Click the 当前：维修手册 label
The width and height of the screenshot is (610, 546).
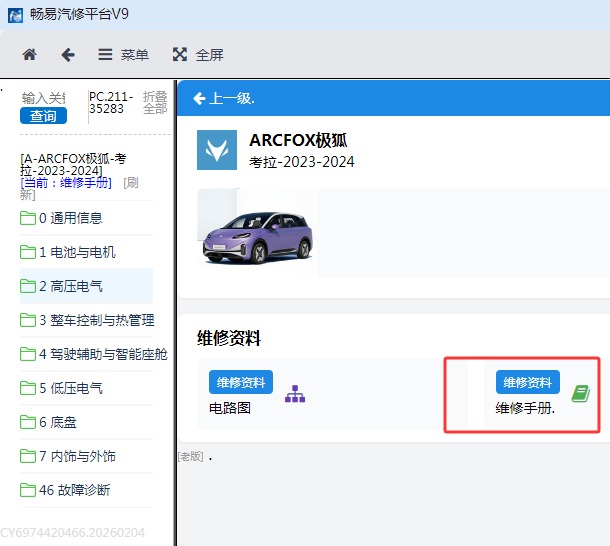pyautogui.click(x=66, y=183)
